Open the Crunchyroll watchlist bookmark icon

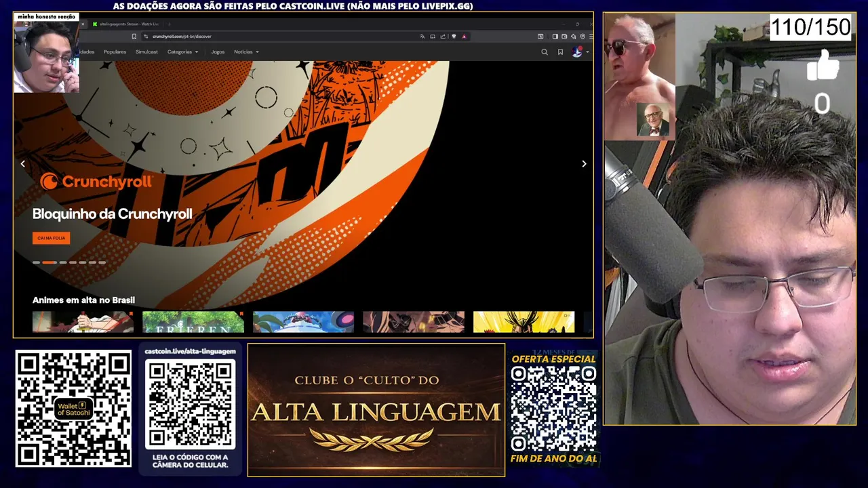(x=560, y=52)
